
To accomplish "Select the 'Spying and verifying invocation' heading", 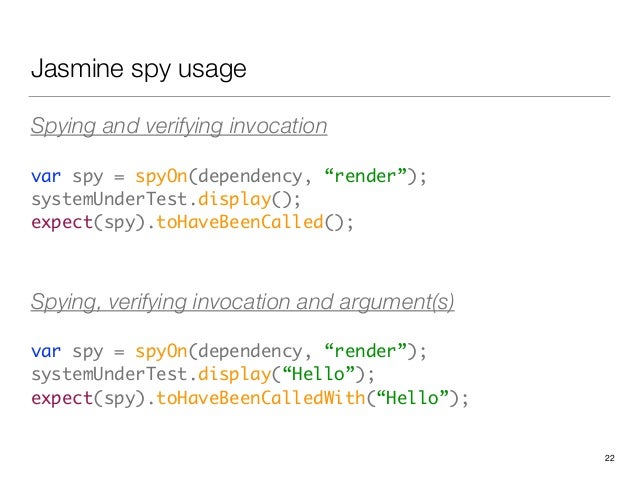I will click(179, 126).
